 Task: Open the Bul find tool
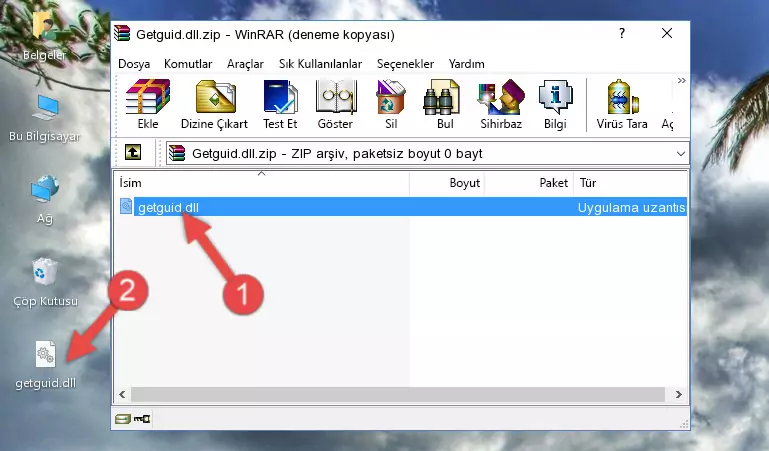(x=445, y=104)
